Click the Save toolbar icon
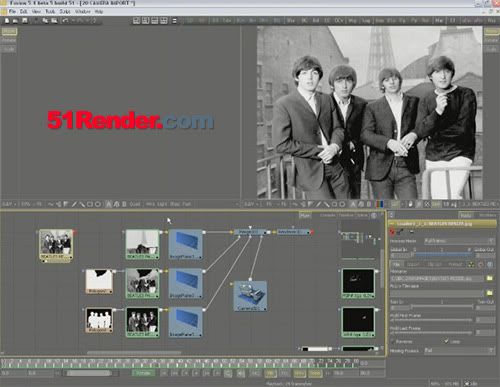The width and height of the screenshot is (500, 387). pos(25,21)
